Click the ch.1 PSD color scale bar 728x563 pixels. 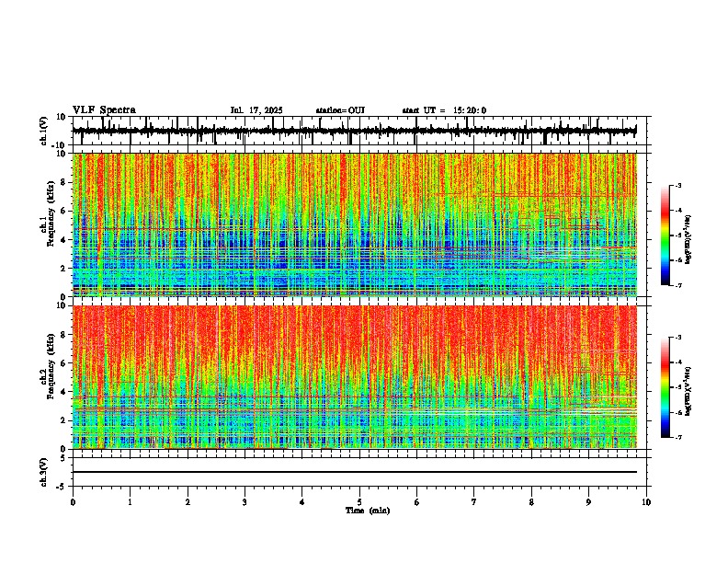tap(665, 236)
